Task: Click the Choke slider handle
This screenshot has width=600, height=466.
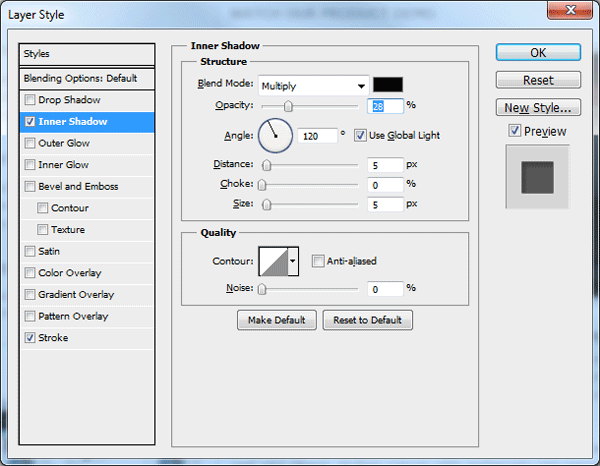Action: (x=262, y=185)
